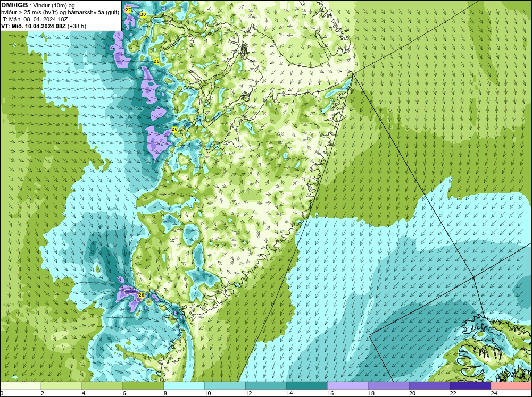Screen dimensions: 532x397
Task: Select the 2–4 m/s light green legend swatch
Action: 61,385
